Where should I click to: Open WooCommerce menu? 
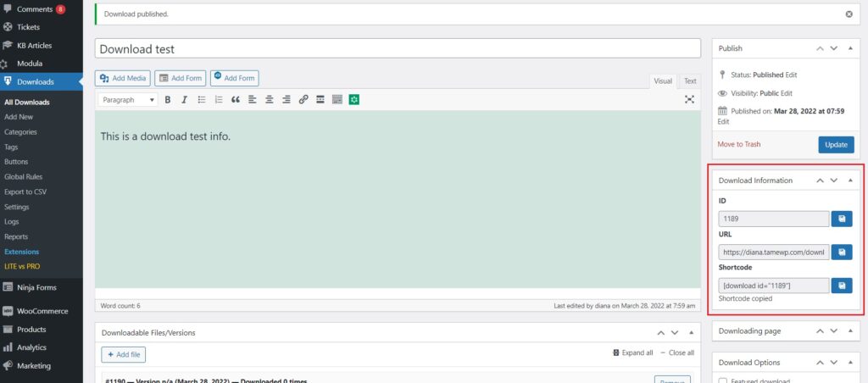(x=41, y=311)
